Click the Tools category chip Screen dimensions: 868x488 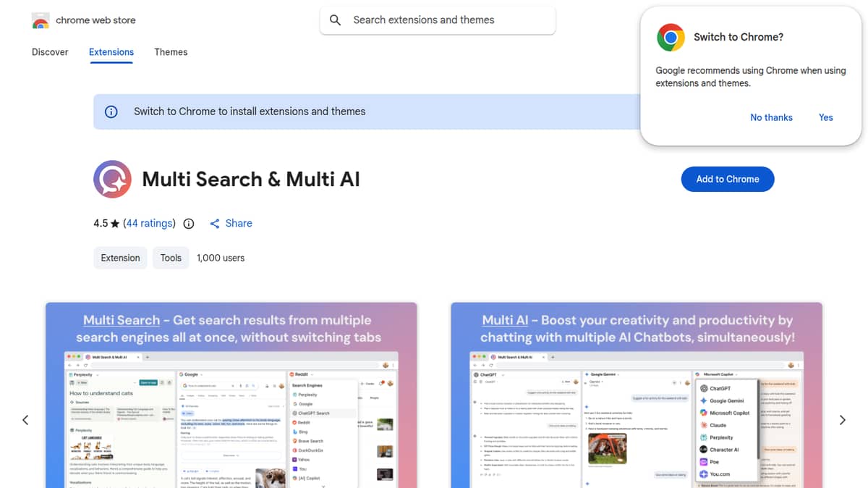[x=171, y=258]
